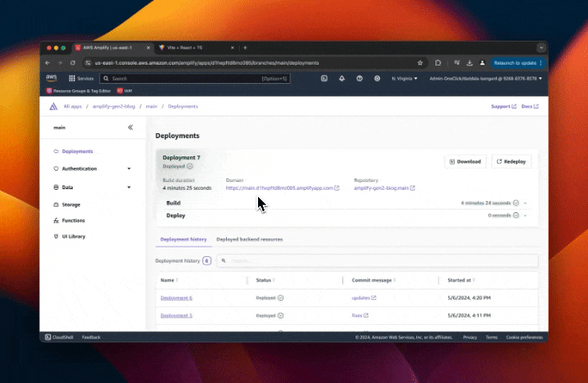Expand the Data sidebar section
The height and width of the screenshot is (383, 588).
coord(129,188)
